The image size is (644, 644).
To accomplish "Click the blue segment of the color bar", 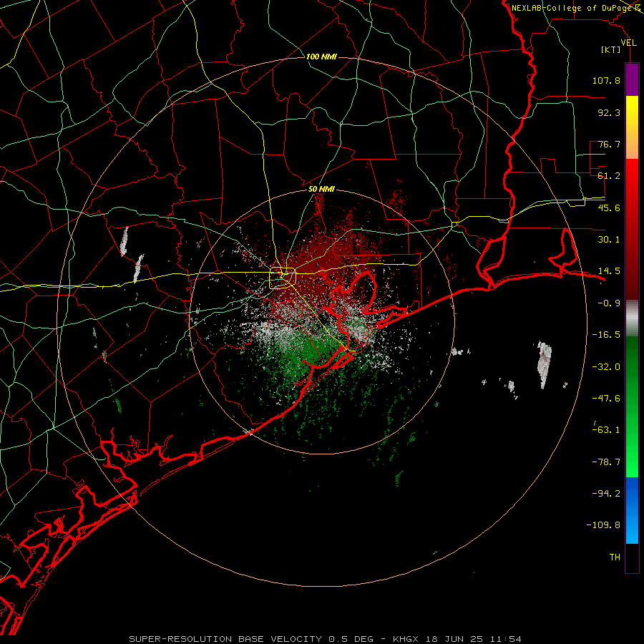I will (632, 510).
